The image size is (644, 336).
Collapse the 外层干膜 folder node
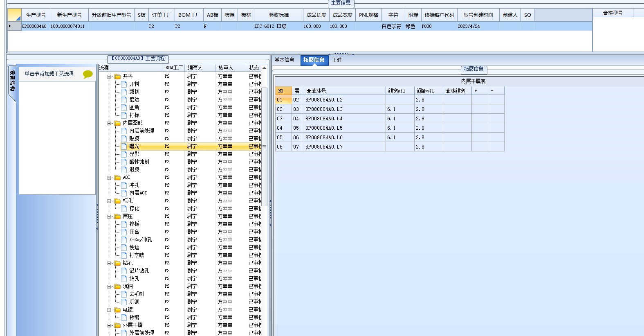[x=109, y=325]
